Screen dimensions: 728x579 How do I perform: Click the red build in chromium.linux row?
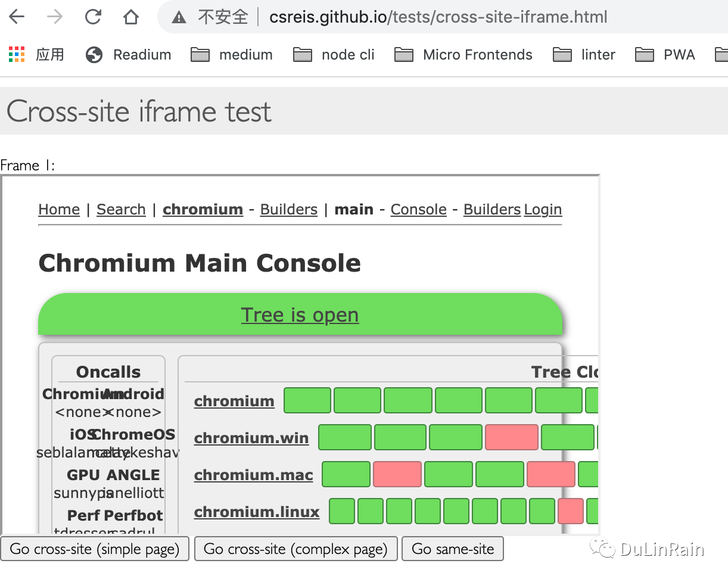point(571,511)
